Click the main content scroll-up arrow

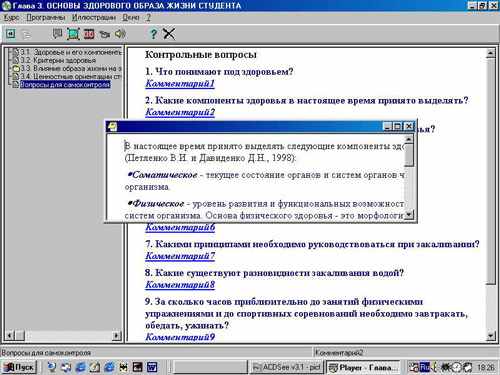pyautogui.click(x=491, y=53)
